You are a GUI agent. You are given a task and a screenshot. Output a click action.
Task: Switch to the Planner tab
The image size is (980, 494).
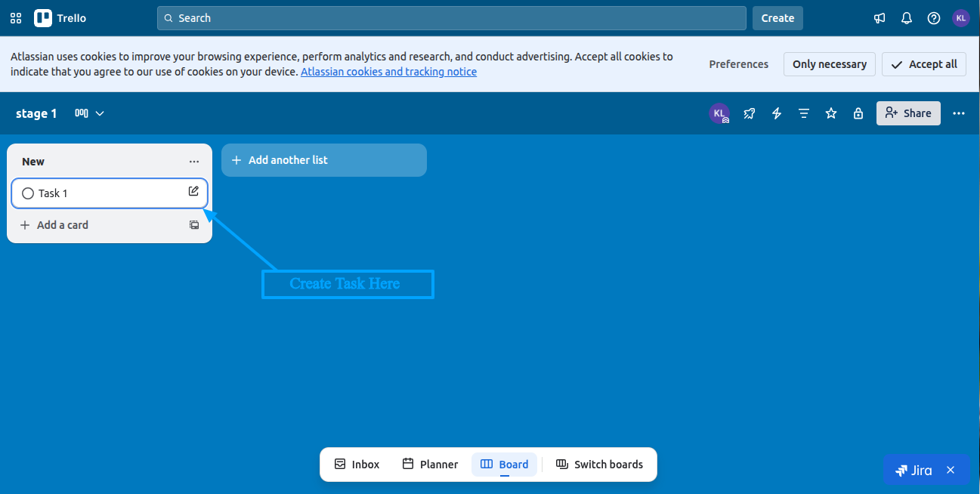coord(429,465)
